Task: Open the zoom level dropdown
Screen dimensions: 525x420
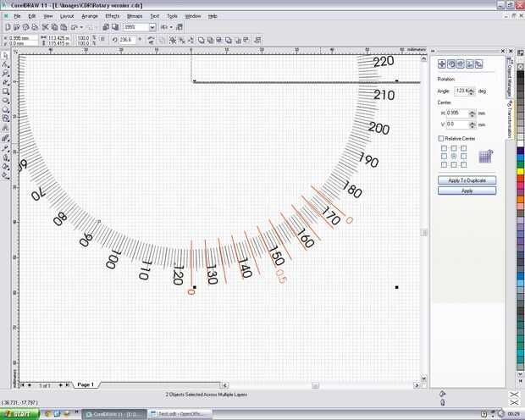Action: point(152,27)
